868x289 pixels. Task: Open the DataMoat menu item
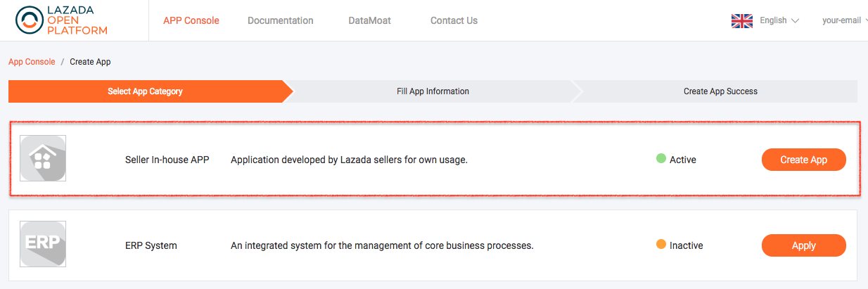[x=368, y=21]
